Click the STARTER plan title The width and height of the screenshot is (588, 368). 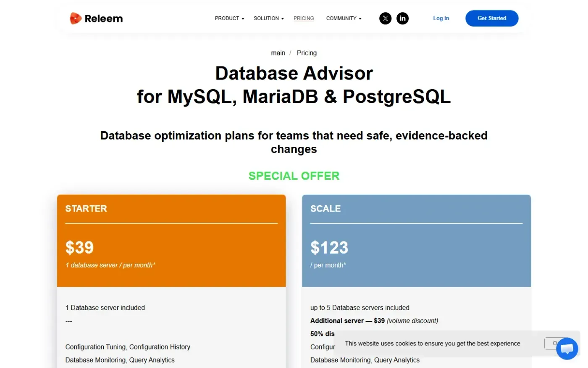point(86,209)
